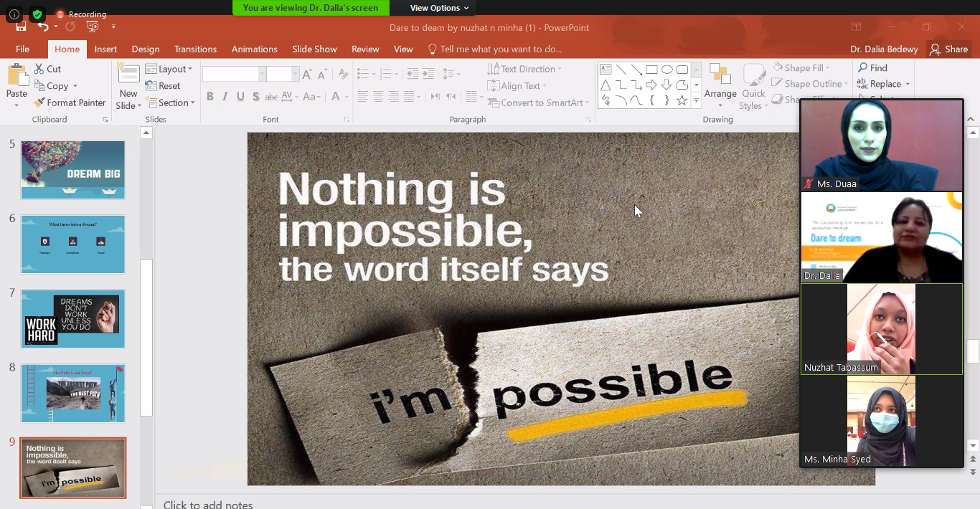980x509 pixels.
Task: Select the Format Painter tool
Action: (70, 103)
